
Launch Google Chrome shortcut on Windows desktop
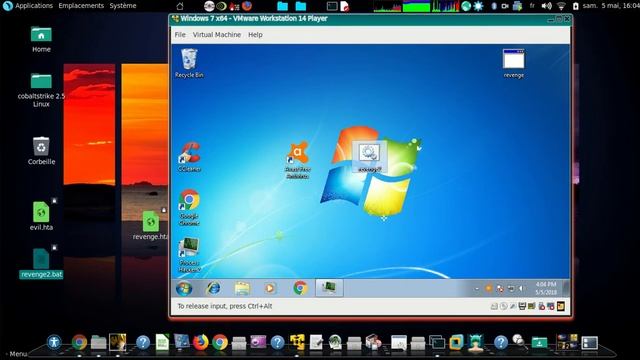(189, 207)
